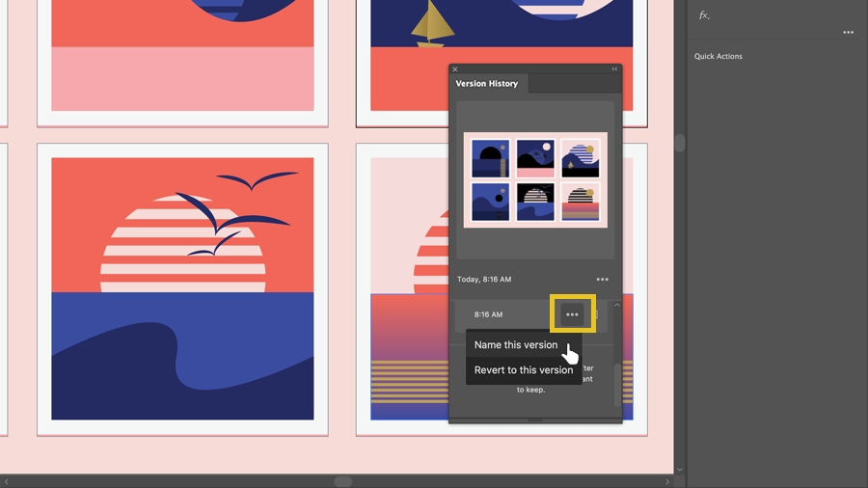Select the 8:16 AM version entry

[530, 314]
